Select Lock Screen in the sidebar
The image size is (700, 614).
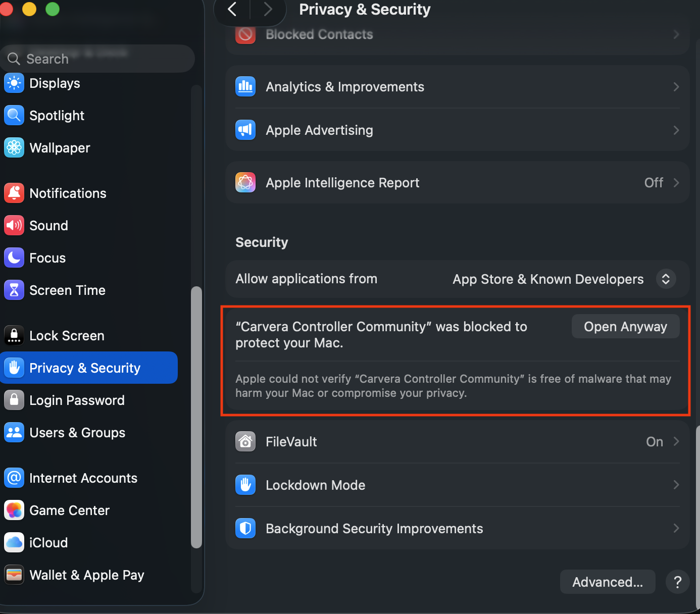click(x=67, y=336)
